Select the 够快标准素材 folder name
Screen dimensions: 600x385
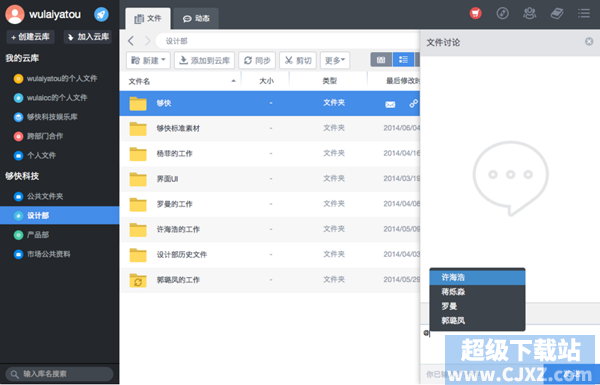coord(178,128)
